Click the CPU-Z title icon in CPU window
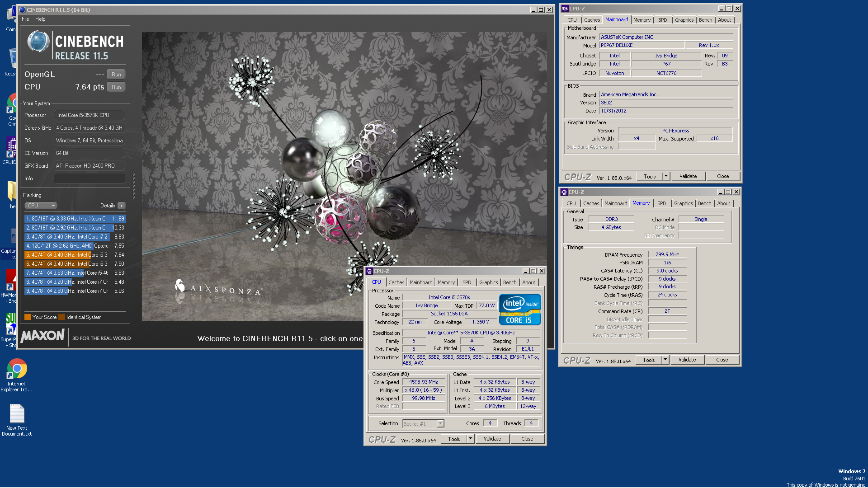 [369, 271]
